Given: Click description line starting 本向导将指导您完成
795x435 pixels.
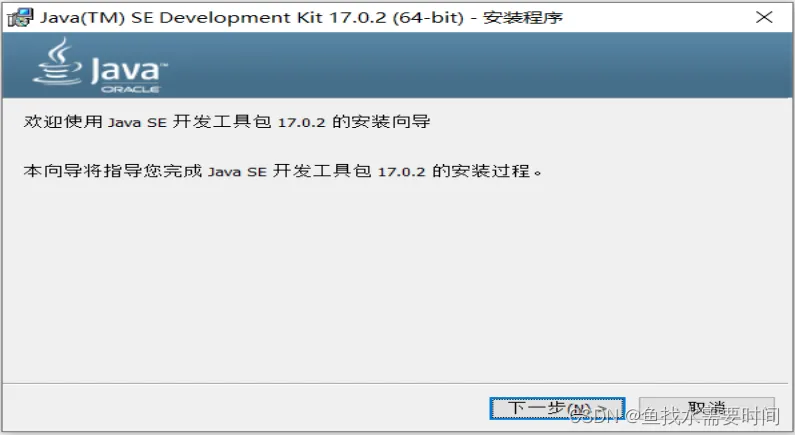Looking at the screenshot, I should [282, 171].
